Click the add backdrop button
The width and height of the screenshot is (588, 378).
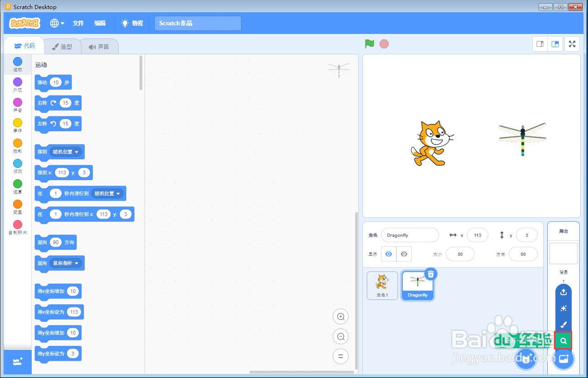click(x=564, y=359)
